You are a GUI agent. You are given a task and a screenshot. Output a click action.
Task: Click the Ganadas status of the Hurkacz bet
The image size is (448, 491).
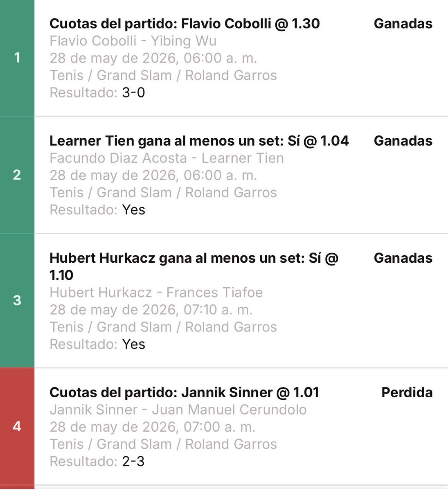(403, 258)
